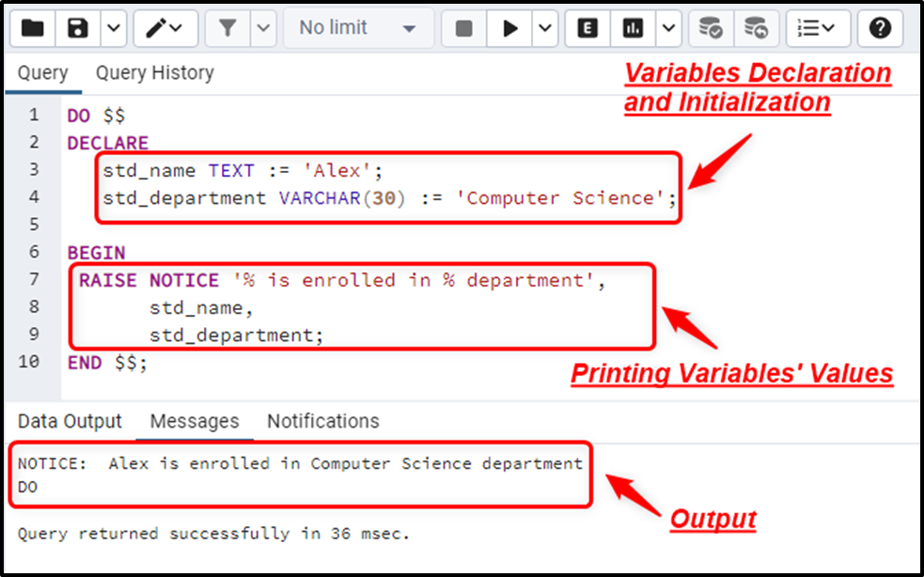Run Explain on the query
This screenshot has width=924, height=577.
(x=587, y=28)
